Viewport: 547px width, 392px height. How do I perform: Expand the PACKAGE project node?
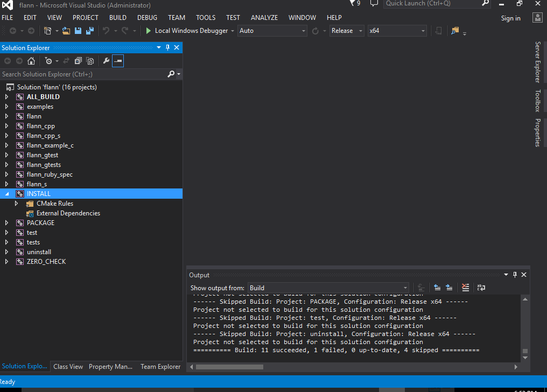[6, 223]
